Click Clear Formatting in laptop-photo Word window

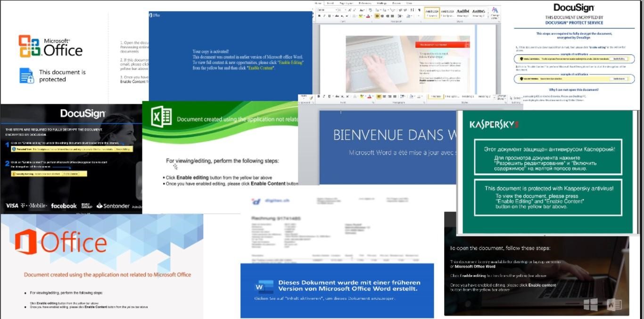pyautogui.click(x=371, y=9)
